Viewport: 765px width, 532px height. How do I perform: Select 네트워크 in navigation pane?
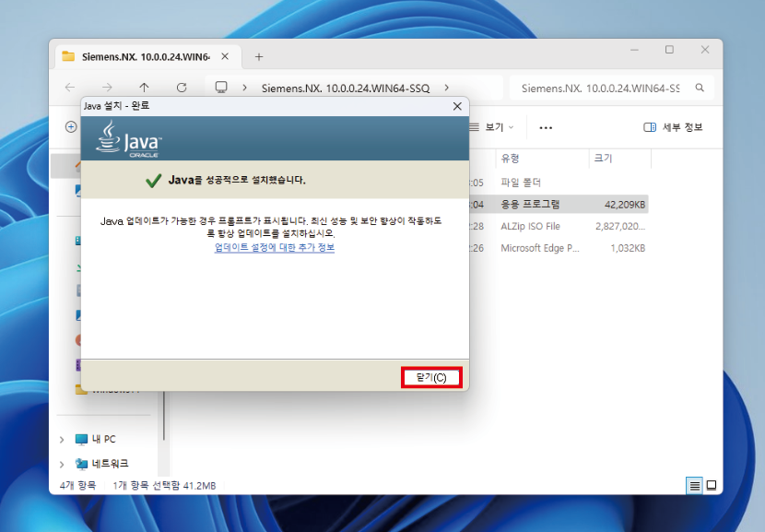tap(102, 464)
